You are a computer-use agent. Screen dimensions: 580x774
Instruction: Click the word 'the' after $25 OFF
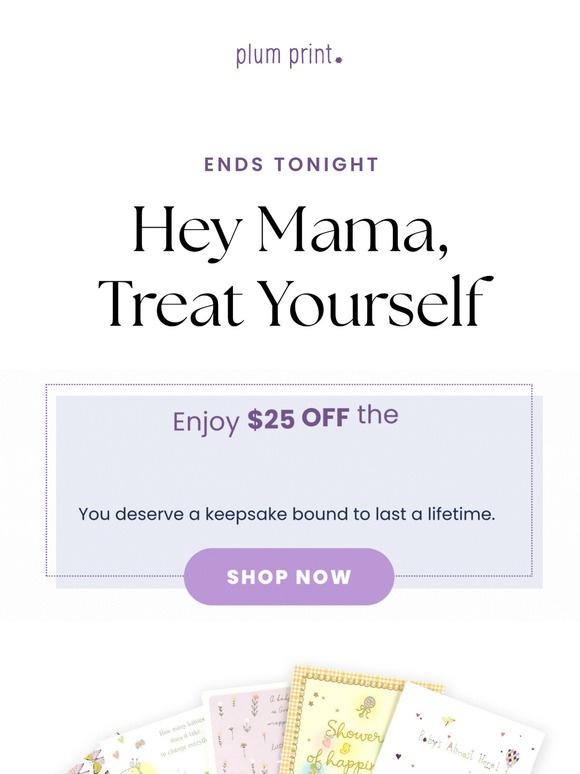tap(378, 415)
